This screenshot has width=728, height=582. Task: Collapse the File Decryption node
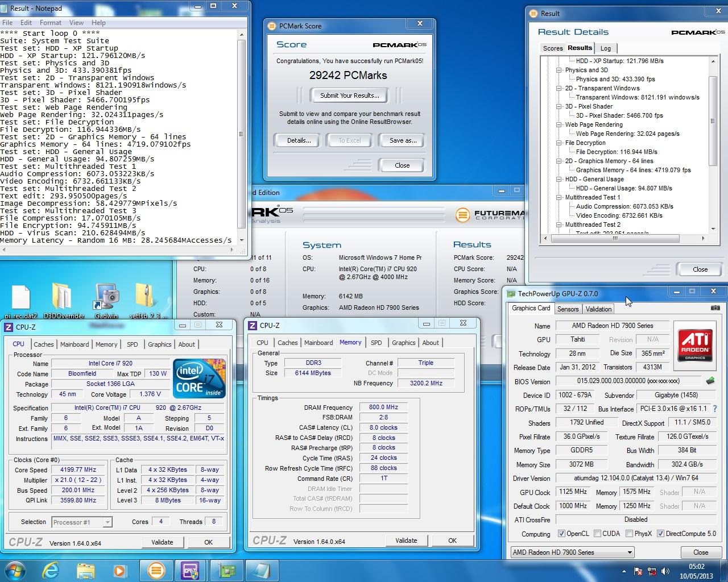pos(559,143)
